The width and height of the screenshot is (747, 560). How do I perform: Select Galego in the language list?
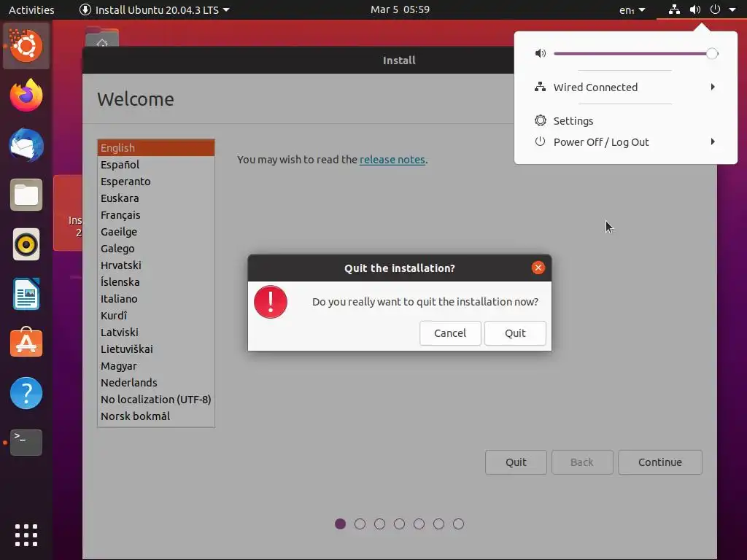point(156,249)
